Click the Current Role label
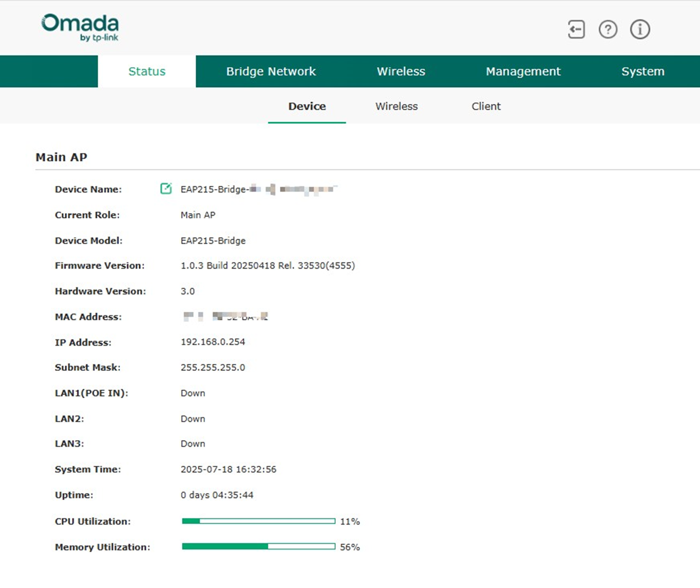Screen dimensions: 700x588 [87, 215]
